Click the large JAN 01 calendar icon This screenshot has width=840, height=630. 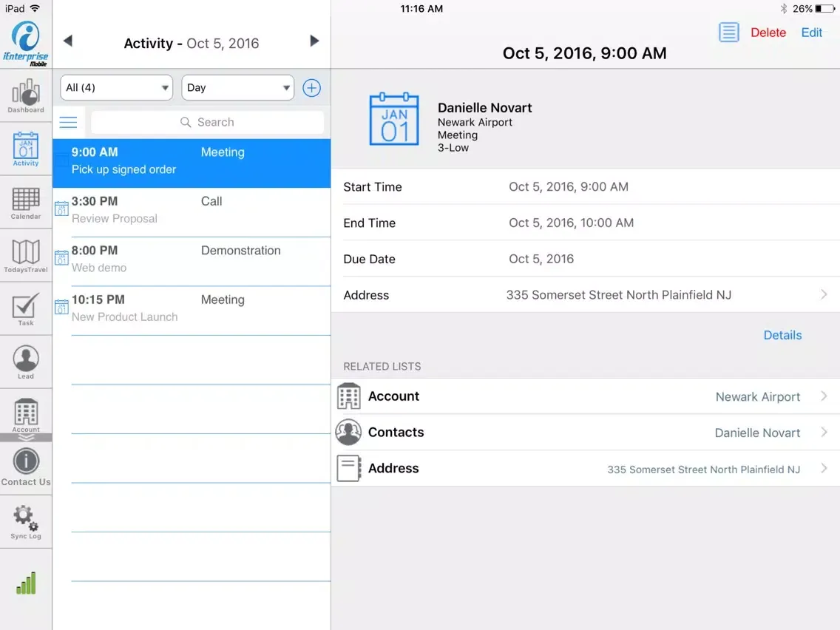pyautogui.click(x=394, y=119)
